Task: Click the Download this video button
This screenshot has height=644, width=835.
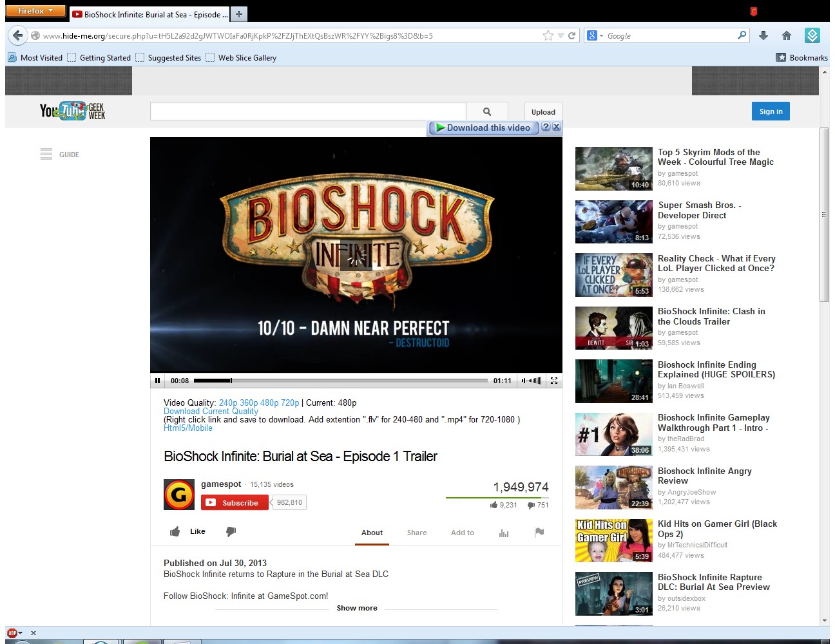Action: 483,128
